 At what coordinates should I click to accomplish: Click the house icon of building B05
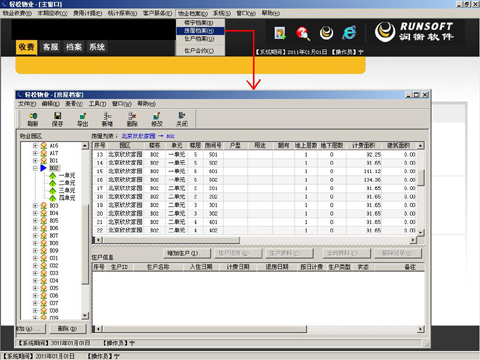44,221
